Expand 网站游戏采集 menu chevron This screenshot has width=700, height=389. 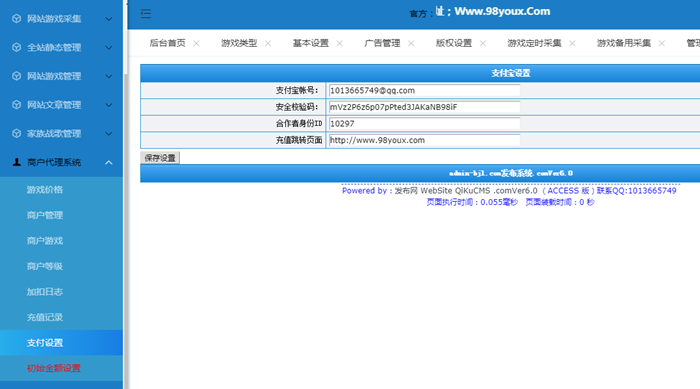108,19
